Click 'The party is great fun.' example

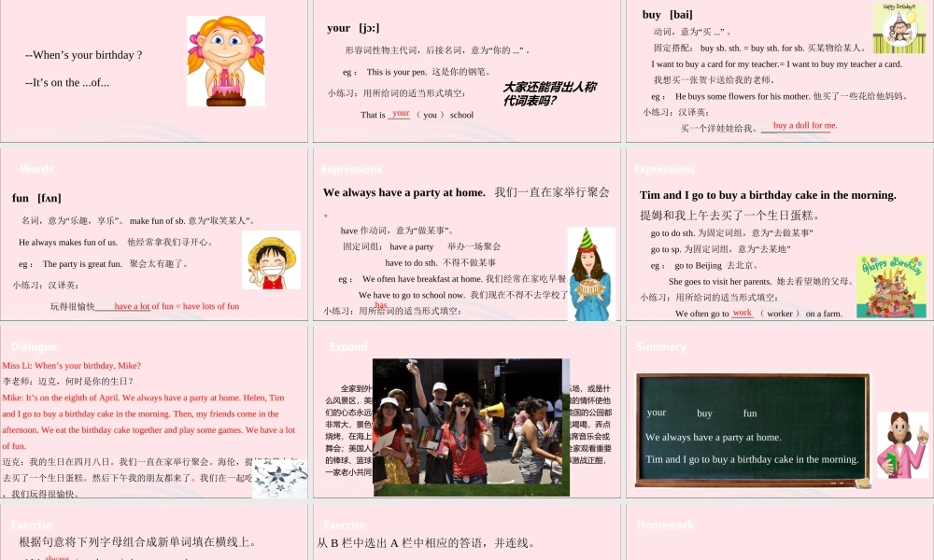[82, 263]
